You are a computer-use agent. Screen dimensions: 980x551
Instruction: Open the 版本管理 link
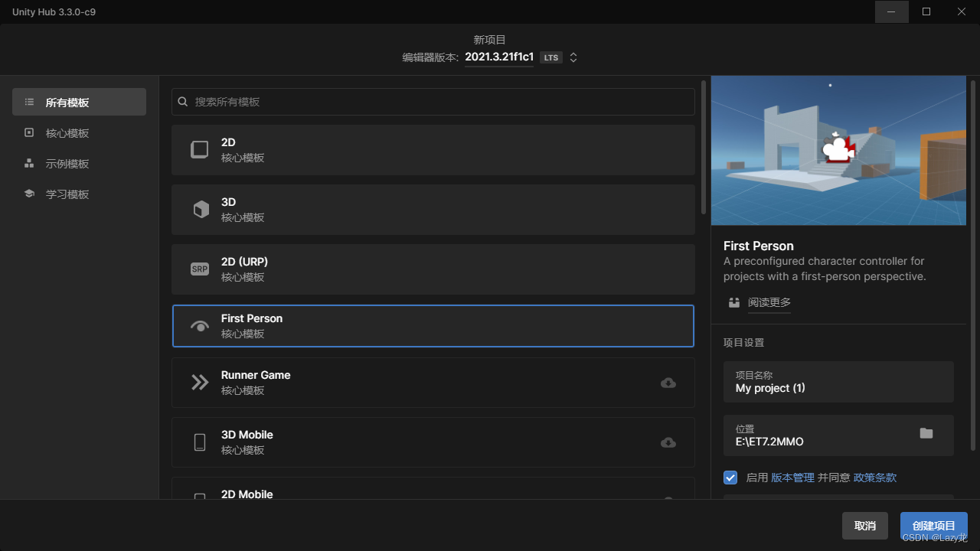click(792, 478)
